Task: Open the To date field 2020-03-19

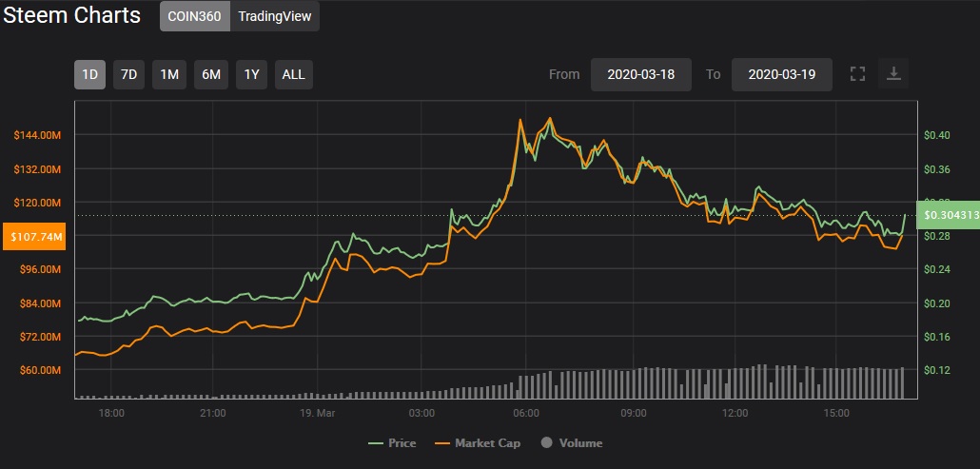Action: pyautogui.click(x=782, y=74)
